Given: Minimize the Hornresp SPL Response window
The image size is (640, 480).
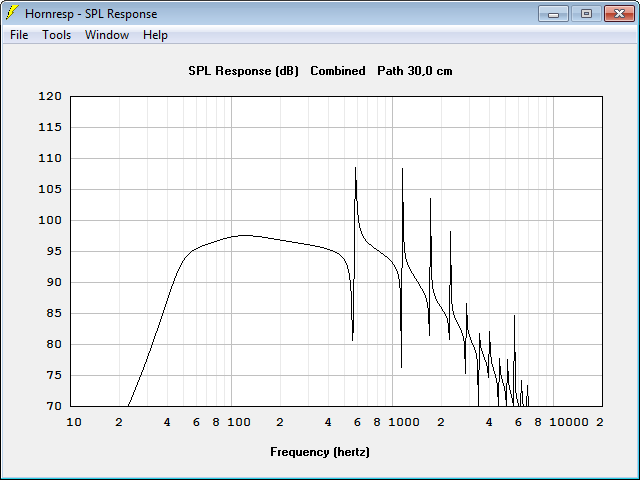Looking at the screenshot, I should (x=553, y=13).
